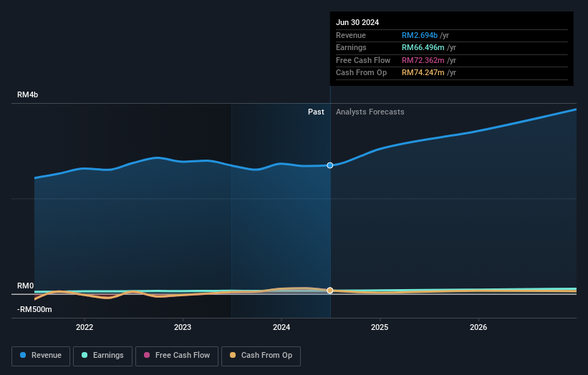Click the RM72.362m free cash flow value
Viewport: 588px width, 375px height.
point(423,60)
